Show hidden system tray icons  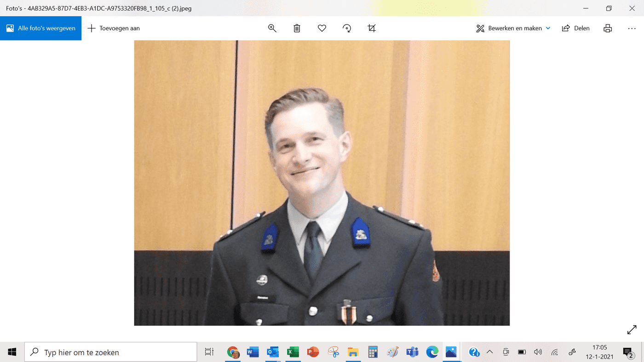click(x=489, y=352)
